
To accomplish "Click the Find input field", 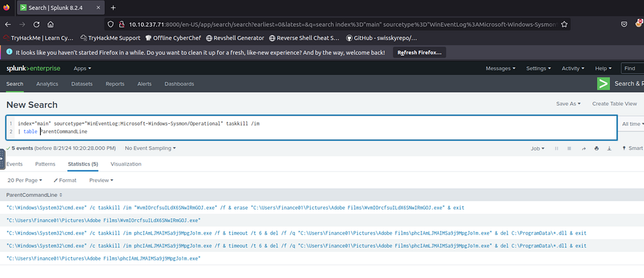I will [633, 68].
